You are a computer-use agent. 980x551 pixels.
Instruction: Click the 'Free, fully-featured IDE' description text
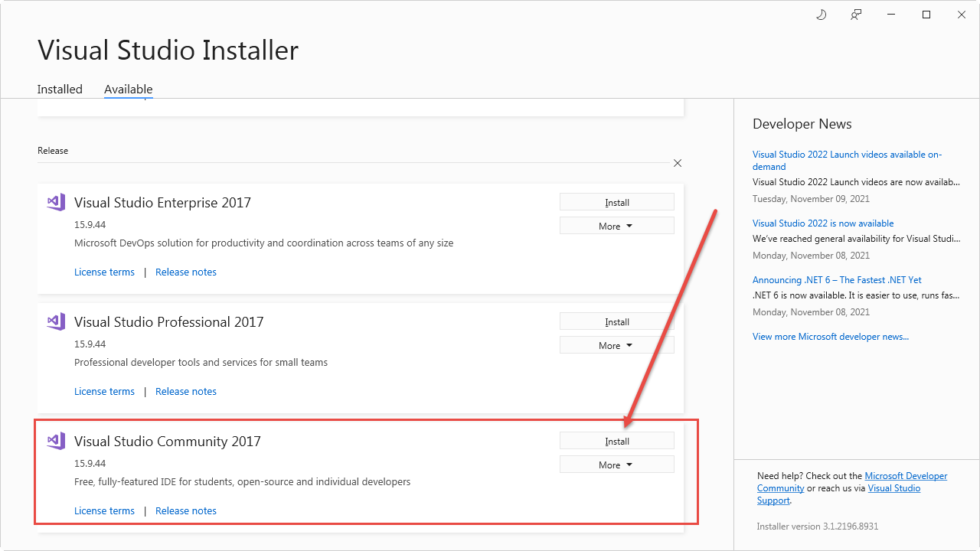[242, 482]
